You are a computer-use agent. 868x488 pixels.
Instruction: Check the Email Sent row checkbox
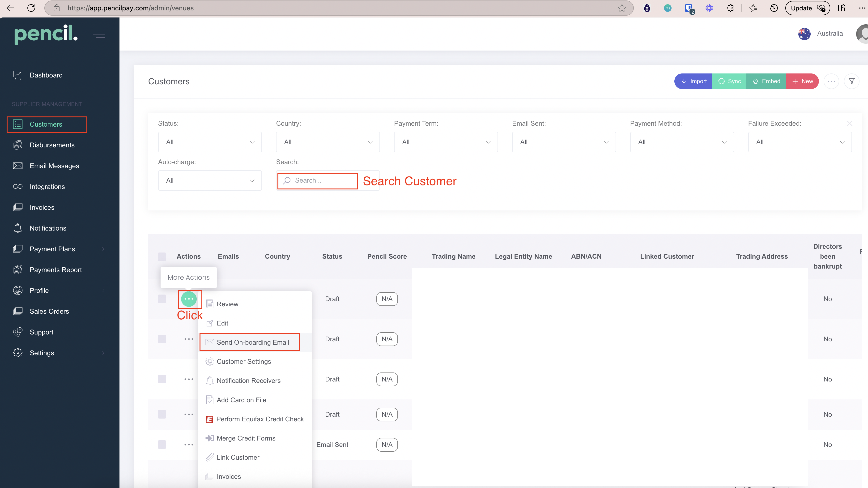pos(162,445)
